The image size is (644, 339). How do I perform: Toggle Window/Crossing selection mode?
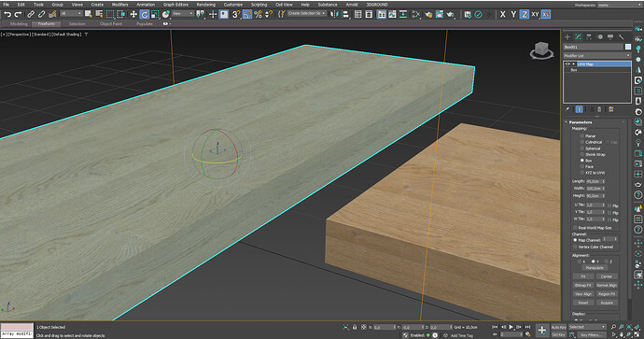pos(120,14)
